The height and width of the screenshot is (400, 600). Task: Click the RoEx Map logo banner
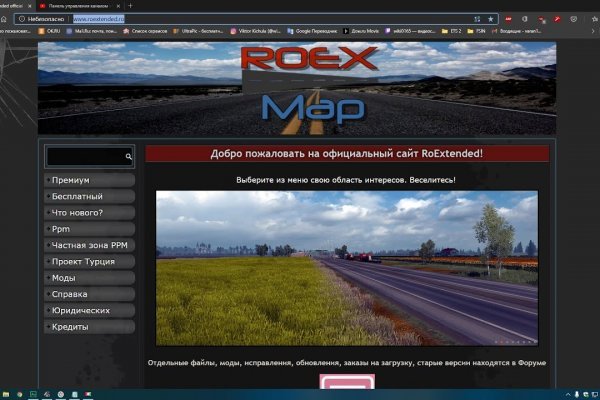click(296, 88)
